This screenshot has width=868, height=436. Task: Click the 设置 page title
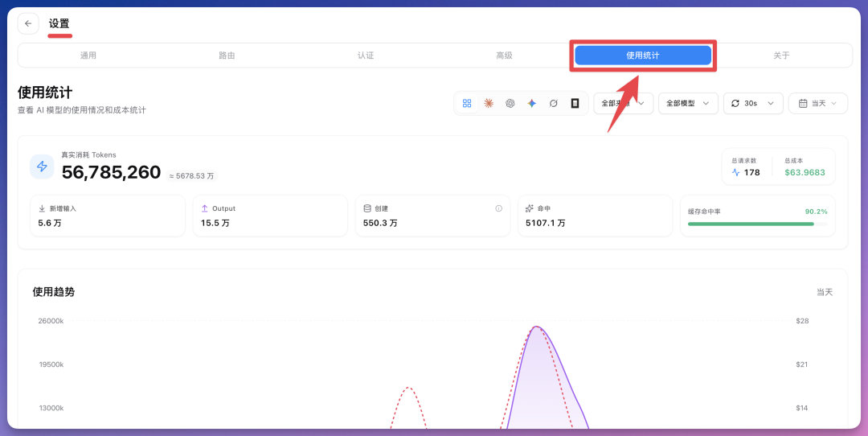click(x=59, y=24)
